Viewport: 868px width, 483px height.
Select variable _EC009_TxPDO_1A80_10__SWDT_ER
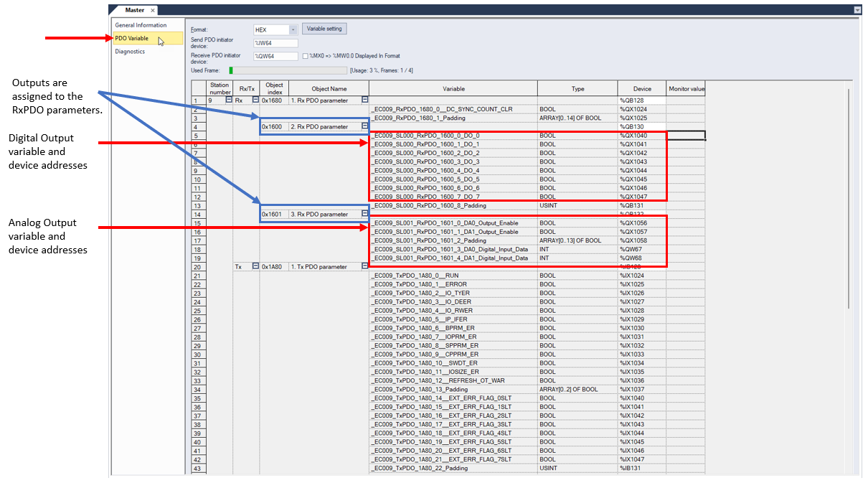tap(453, 363)
